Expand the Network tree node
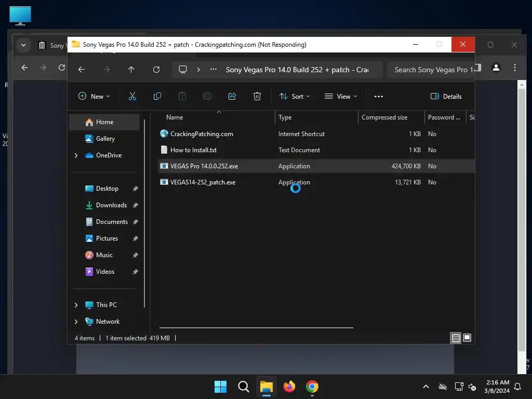The height and width of the screenshot is (399, 532). point(76,322)
